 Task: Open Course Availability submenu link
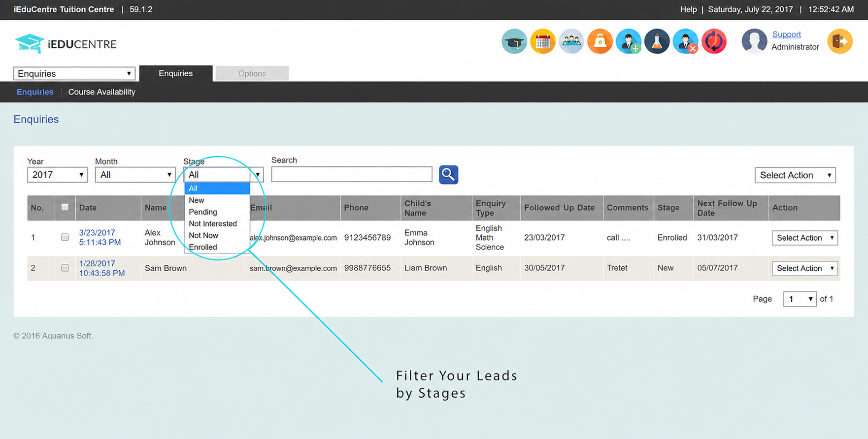pyautogui.click(x=102, y=92)
